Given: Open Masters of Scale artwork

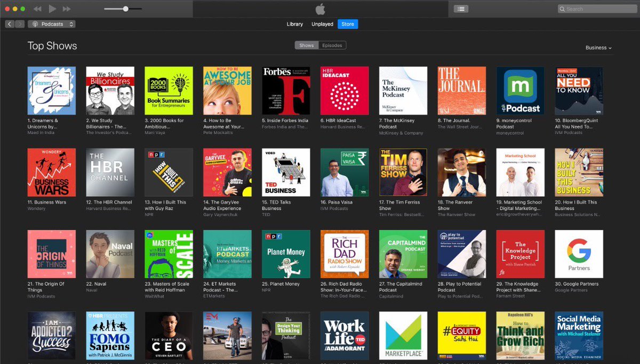Looking at the screenshot, I should (x=169, y=254).
